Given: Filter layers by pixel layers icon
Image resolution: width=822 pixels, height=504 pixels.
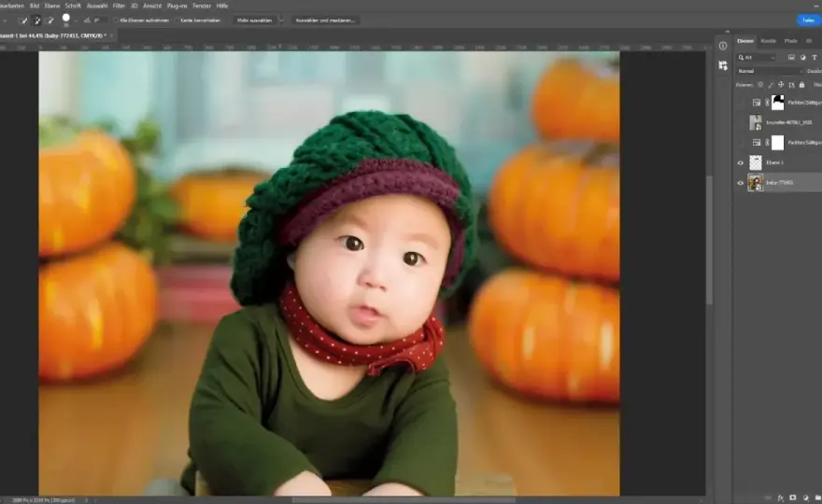Looking at the screenshot, I should pyautogui.click(x=791, y=58).
